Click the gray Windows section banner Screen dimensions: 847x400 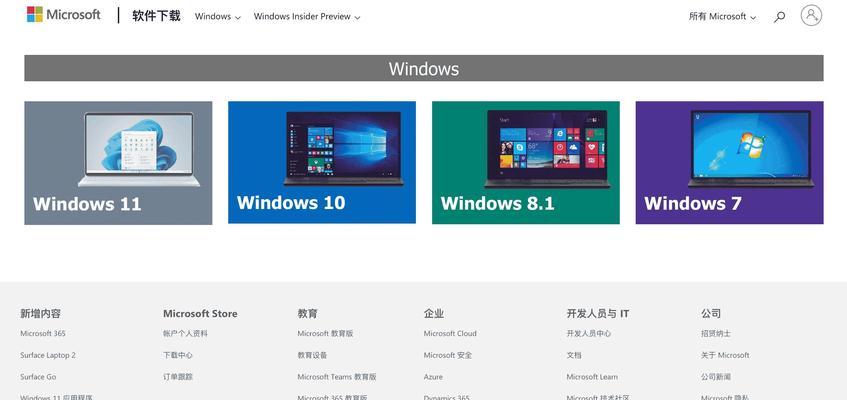424,68
